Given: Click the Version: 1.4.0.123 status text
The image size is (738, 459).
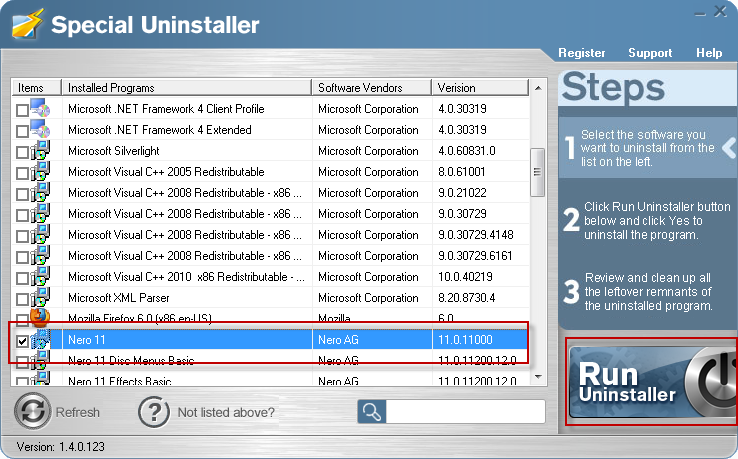Looking at the screenshot, I should pos(60,446).
